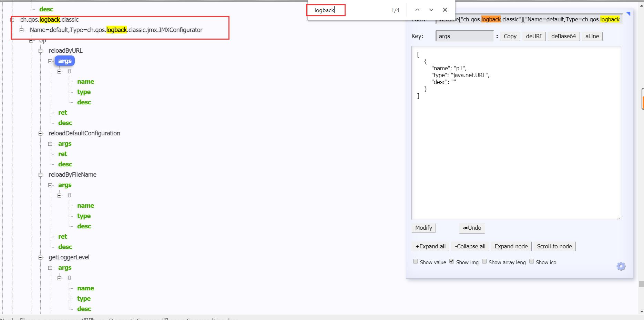644x320 pixels.
Task: Click Scroll to node button
Action: (554, 246)
